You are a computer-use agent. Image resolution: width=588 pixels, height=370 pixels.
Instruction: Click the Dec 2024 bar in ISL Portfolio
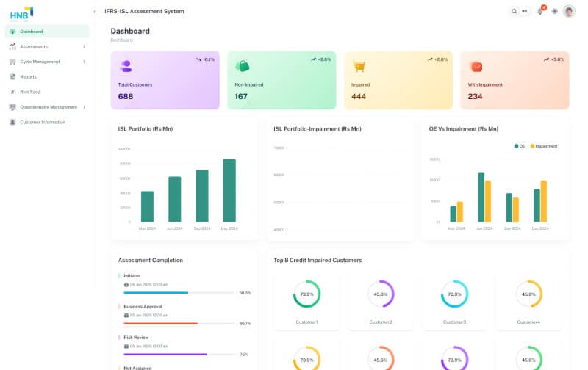pos(229,191)
